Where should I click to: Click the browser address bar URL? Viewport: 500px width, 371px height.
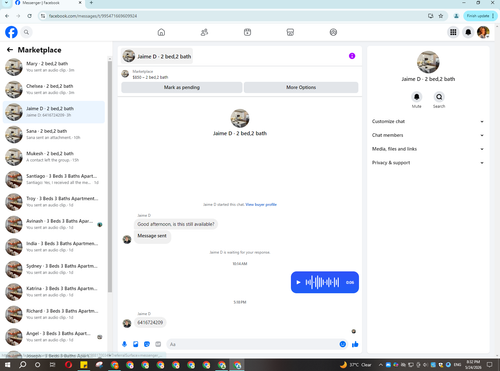(93, 16)
